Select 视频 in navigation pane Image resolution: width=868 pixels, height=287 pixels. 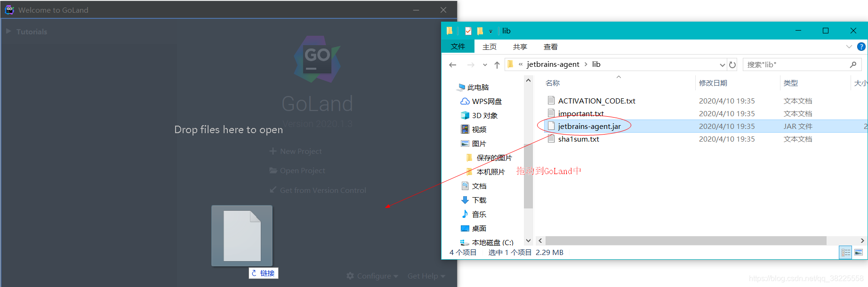coord(474,129)
